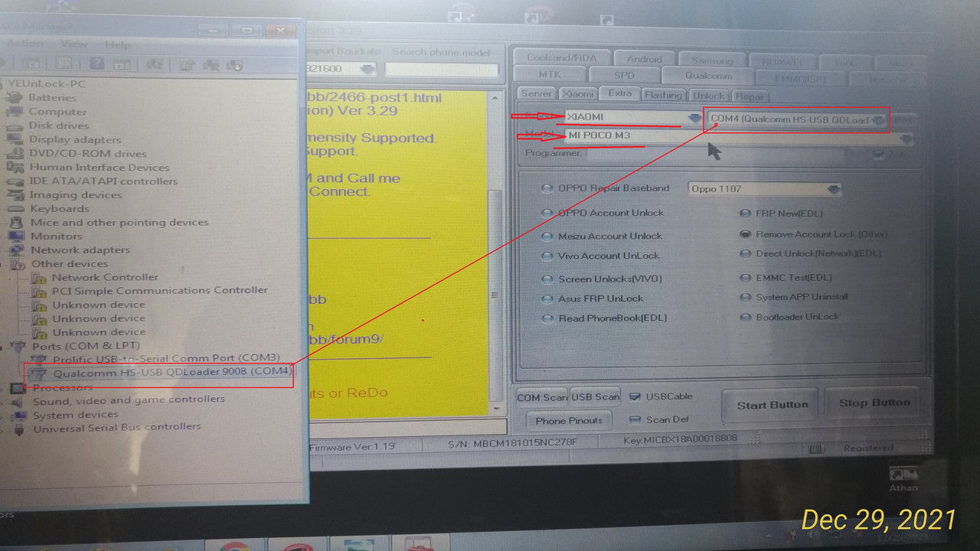Open the MI POCO M3 model dropdown
This screenshot has height=551, width=980.
tap(906, 139)
